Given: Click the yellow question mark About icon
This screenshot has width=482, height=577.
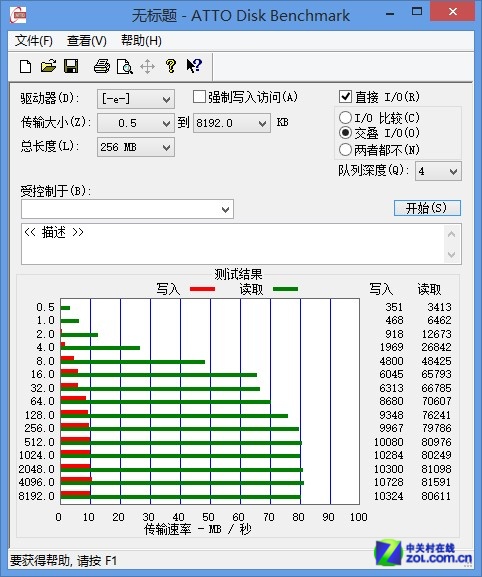Looking at the screenshot, I should pyautogui.click(x=171, y=66).
